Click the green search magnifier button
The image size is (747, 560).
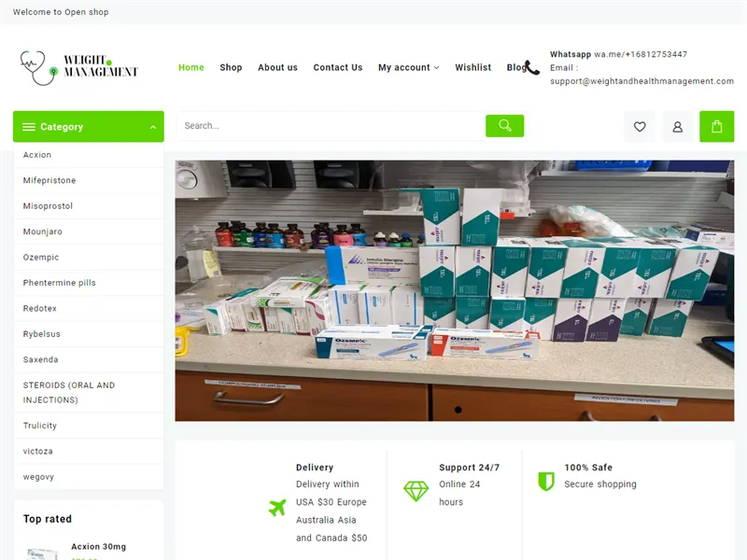coord(504,126)
